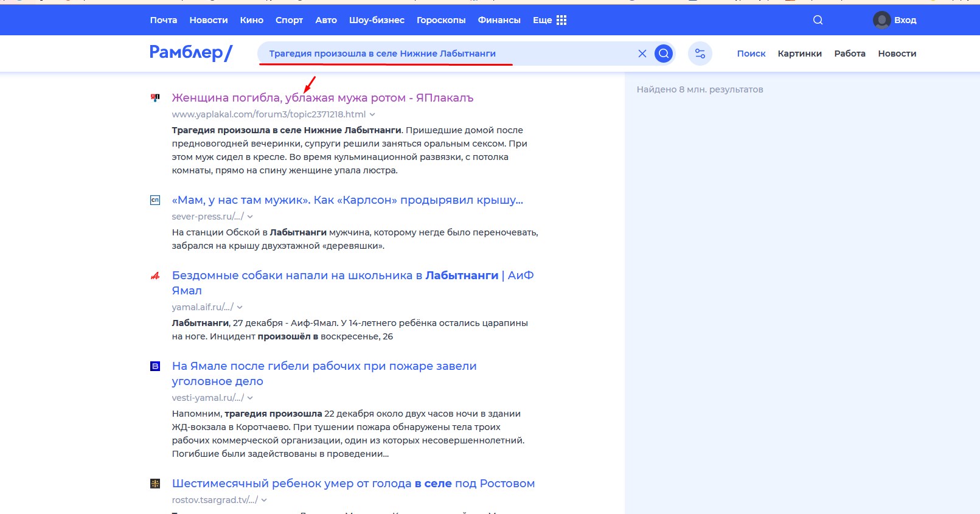Click the sever-press favicon next to Карлсон result
The height and width of the screenshot is (514, 980).
[155, 200]
